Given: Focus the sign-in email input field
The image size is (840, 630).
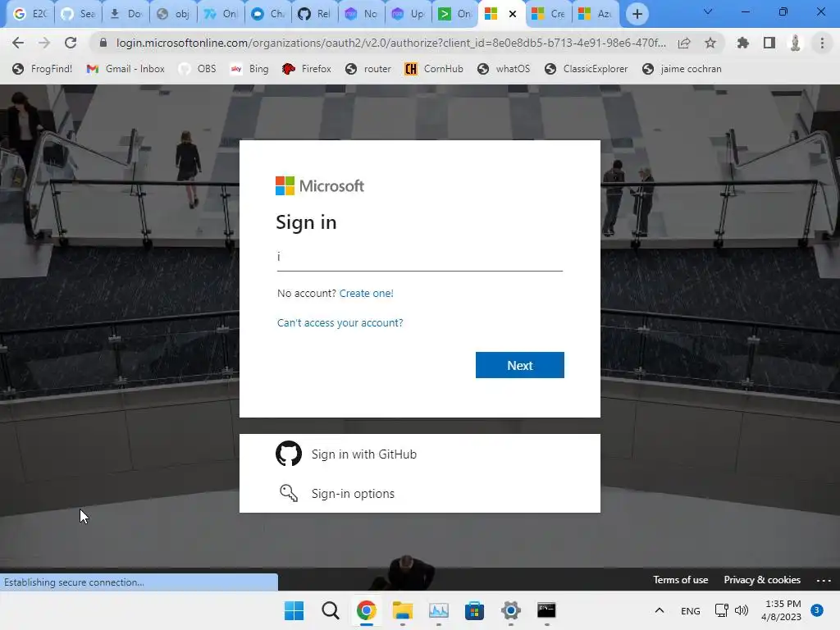Looking at the screenshot, I should click(419, 257).
